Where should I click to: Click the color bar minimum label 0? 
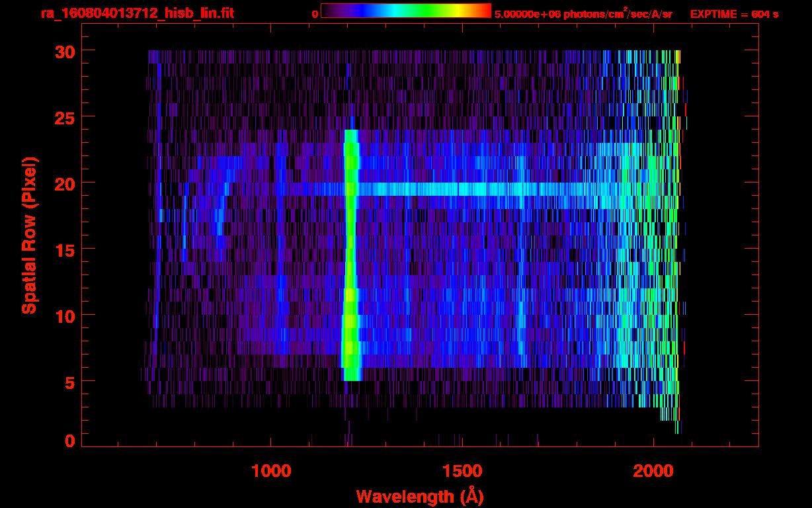(x=315, y=14)
